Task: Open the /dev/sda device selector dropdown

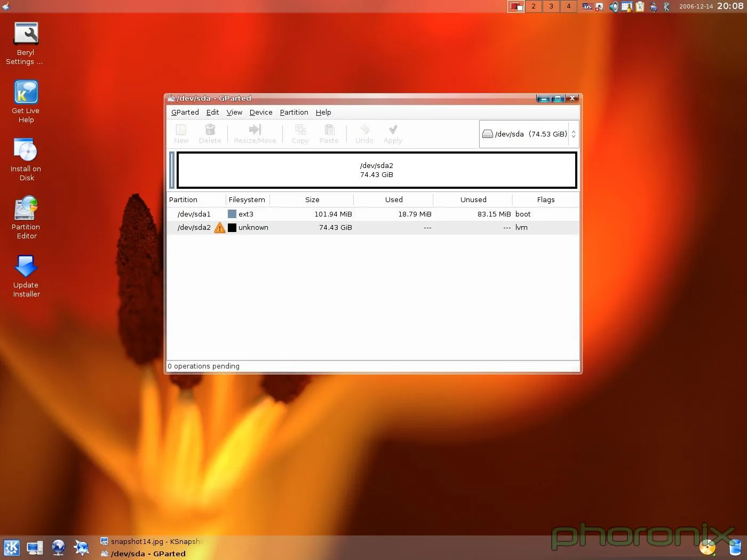Action: (529, 134)
